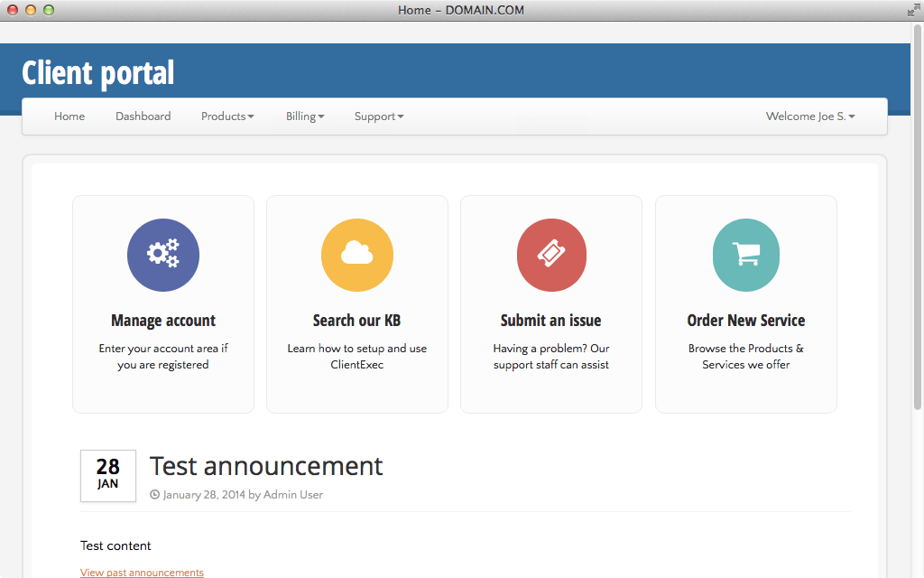Click the clock icon beside January 28, 2014
Screen dimensions: 924x578
pyautogui.click(x=155, y=495)
